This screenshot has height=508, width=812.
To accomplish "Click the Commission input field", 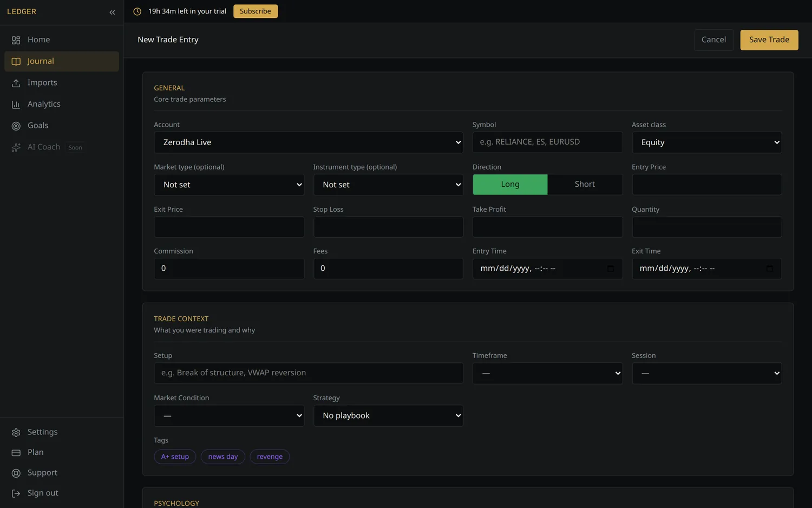I will click(x=229, y=269).
